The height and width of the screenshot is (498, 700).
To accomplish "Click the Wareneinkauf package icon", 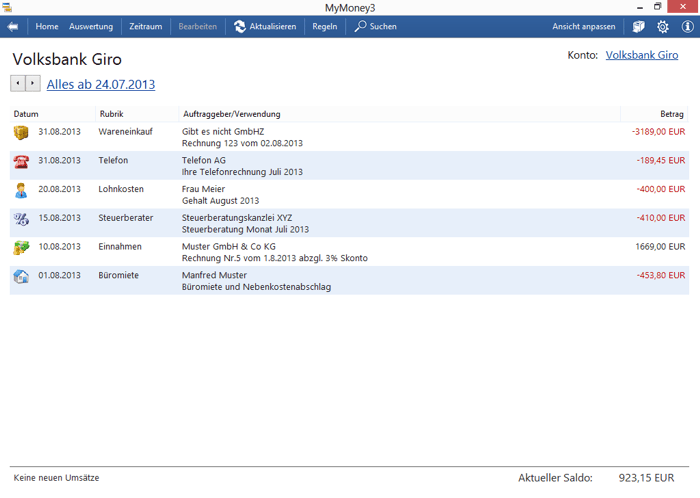I will tap(21, 133).
